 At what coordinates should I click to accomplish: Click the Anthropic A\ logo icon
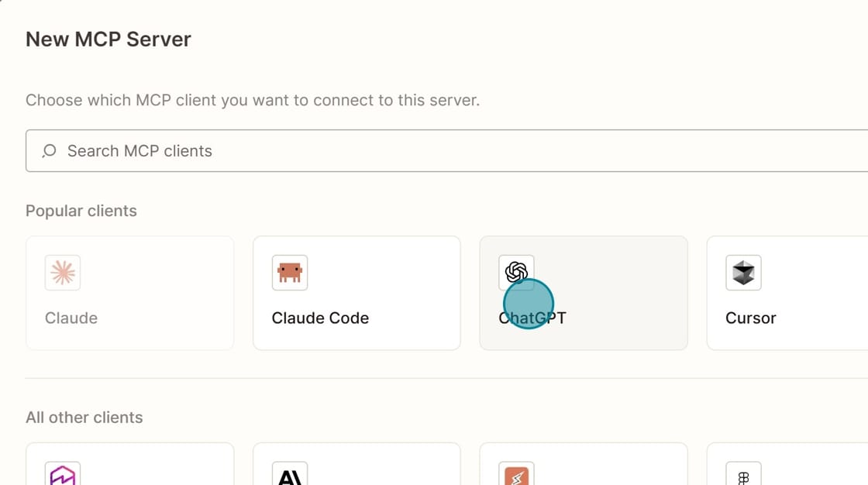pyautogui.click(x=290, y=475)
